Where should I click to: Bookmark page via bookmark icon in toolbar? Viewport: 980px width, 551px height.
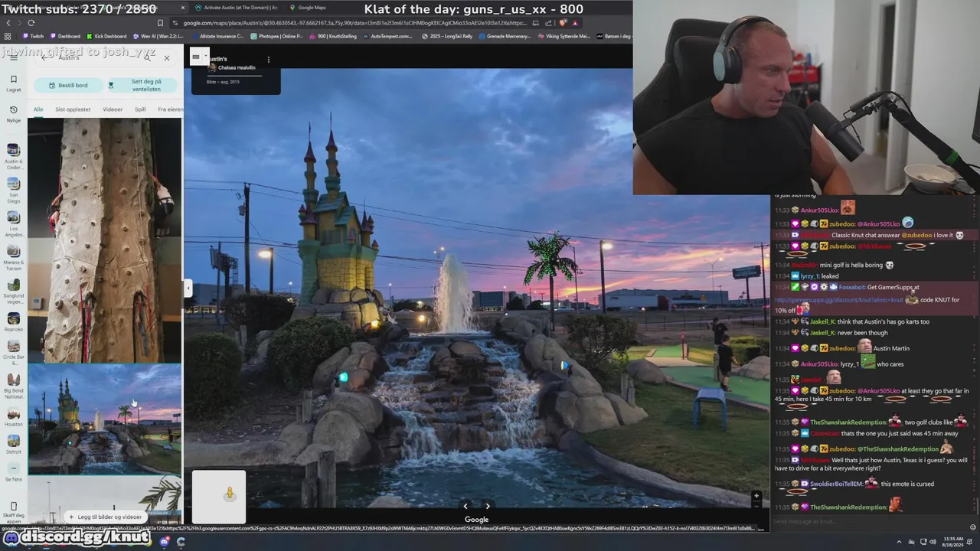coord(159,23)
